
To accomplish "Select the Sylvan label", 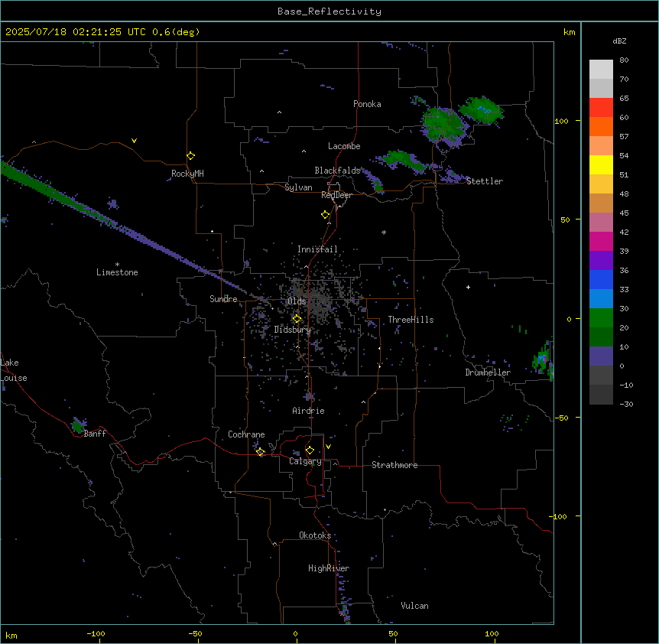I will [298, 187].
